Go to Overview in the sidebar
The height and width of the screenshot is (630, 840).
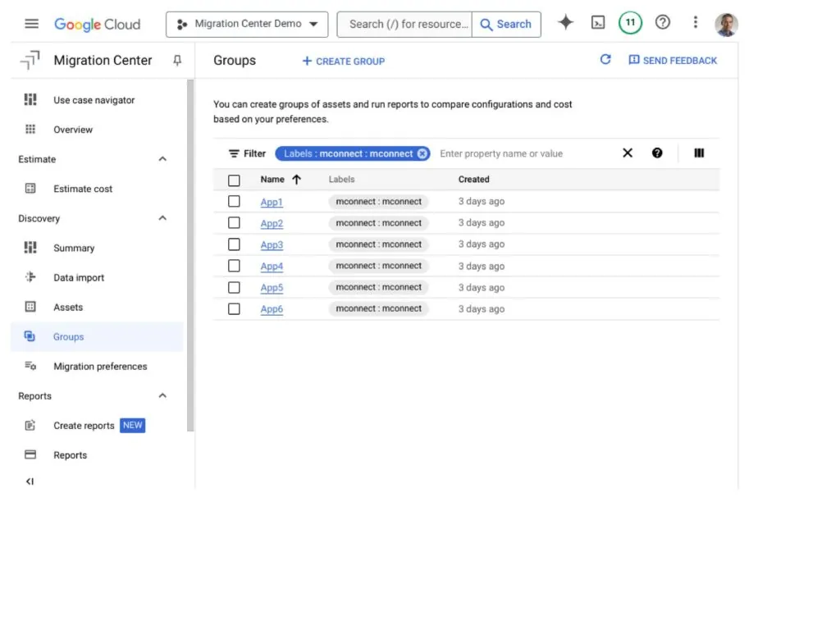point(97,130)
